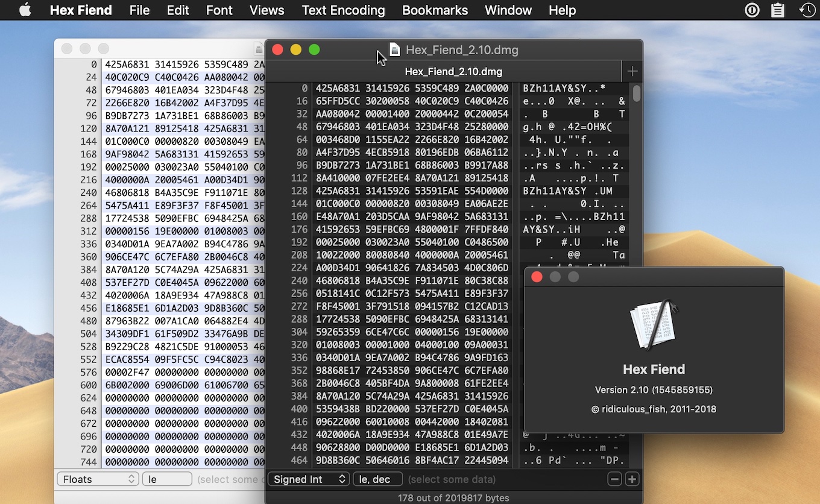Open the Edit menu

point(178,10)
